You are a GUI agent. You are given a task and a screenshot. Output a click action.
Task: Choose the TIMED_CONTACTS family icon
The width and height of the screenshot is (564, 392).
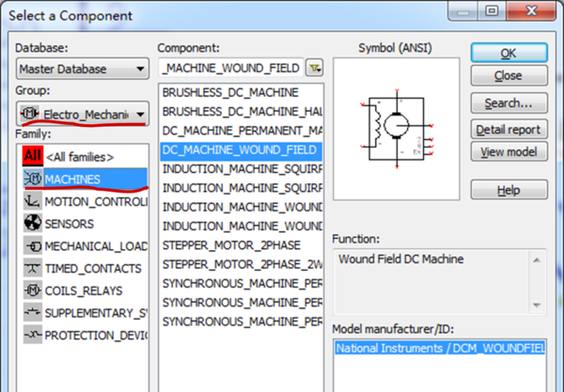coord(31,269)
